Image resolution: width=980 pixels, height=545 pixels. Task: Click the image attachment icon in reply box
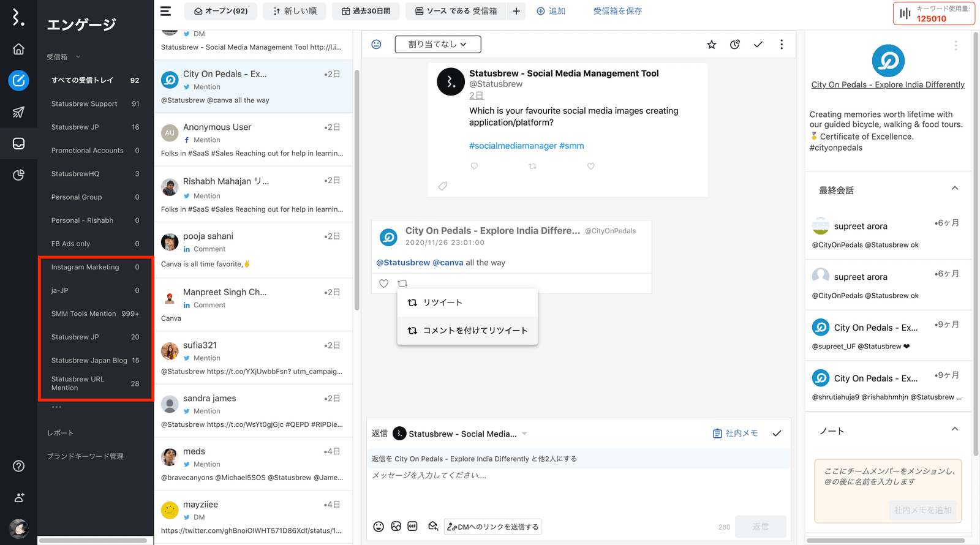point(396,527)
